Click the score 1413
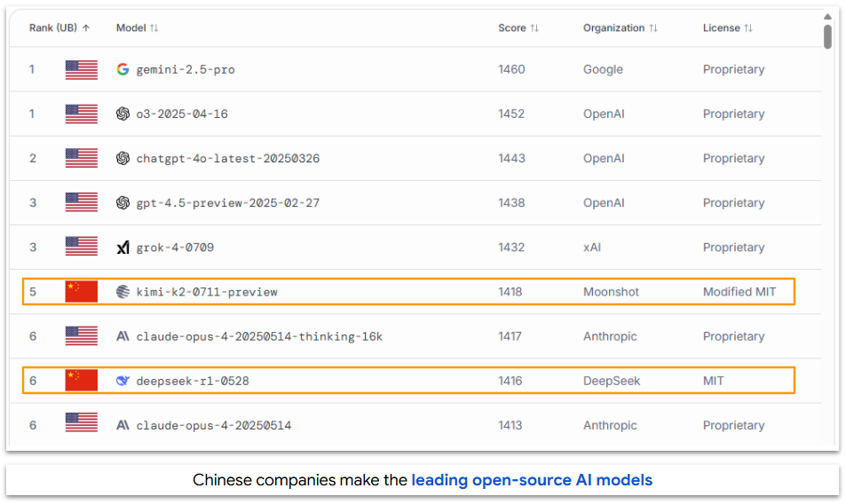This screenshot has width=846, height=504. tap(510, 425)
